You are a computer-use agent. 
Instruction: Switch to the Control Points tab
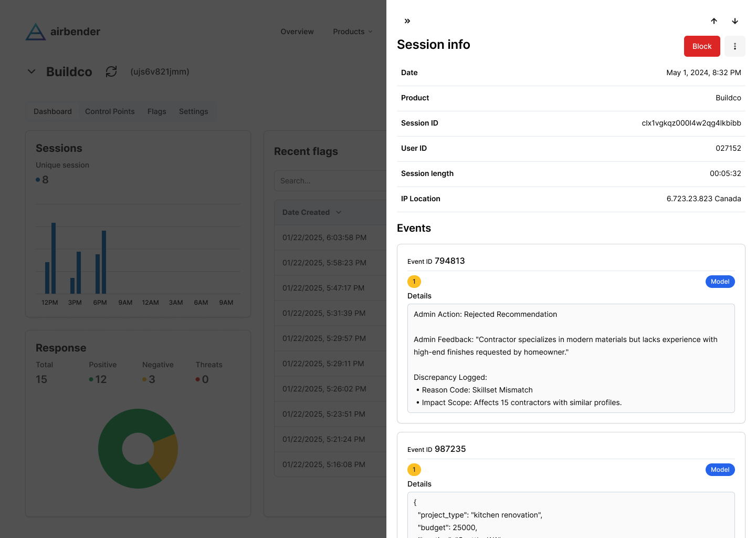coord(110,111)
